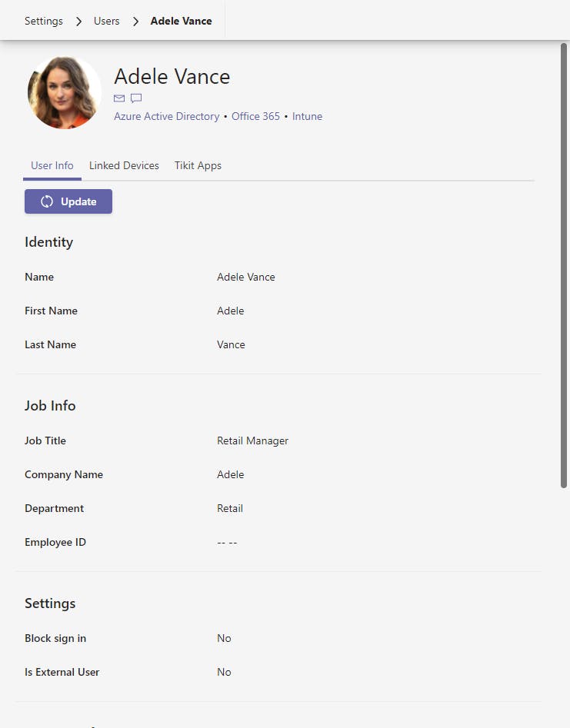Click the vertical scrollbar thumb
This screenshot has width=570, height=728.
[x=564, y=265]
